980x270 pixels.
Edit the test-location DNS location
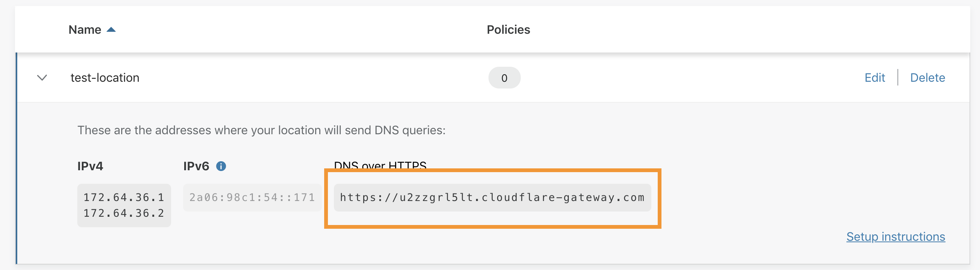875,78
